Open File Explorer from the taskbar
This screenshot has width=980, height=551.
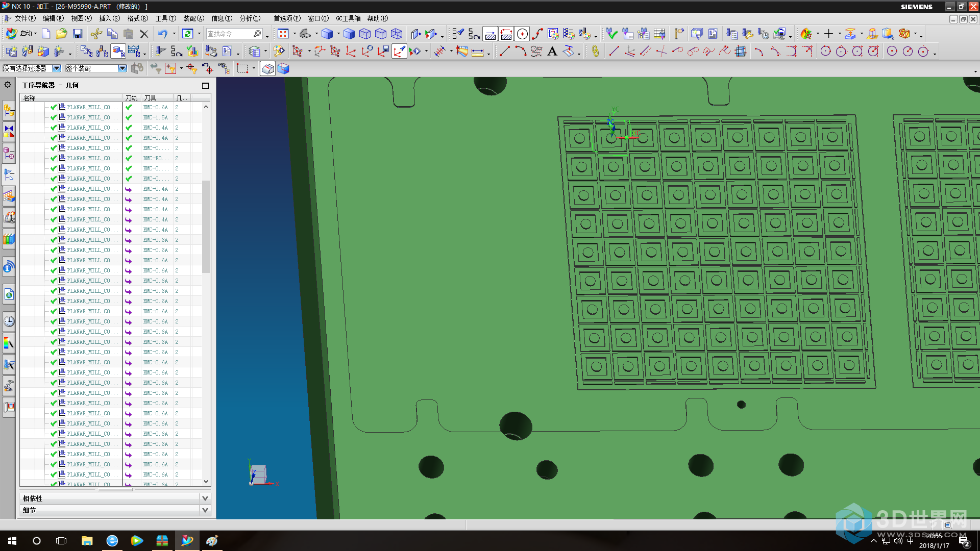click(87, 541)
